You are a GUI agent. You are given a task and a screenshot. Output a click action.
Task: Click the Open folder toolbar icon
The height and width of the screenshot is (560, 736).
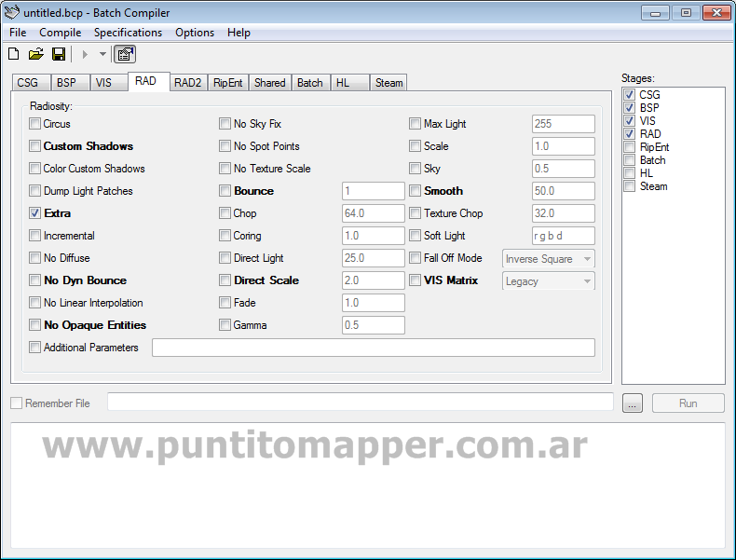tap(35, 54)
